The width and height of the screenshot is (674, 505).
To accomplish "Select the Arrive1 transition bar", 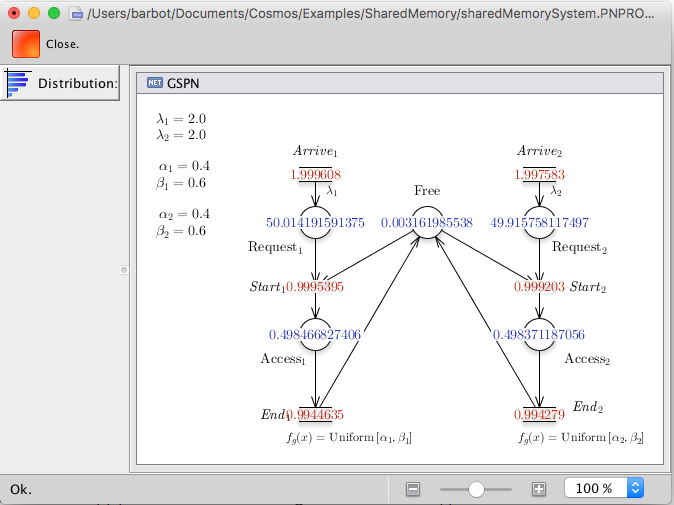I will tap(316, 175).
